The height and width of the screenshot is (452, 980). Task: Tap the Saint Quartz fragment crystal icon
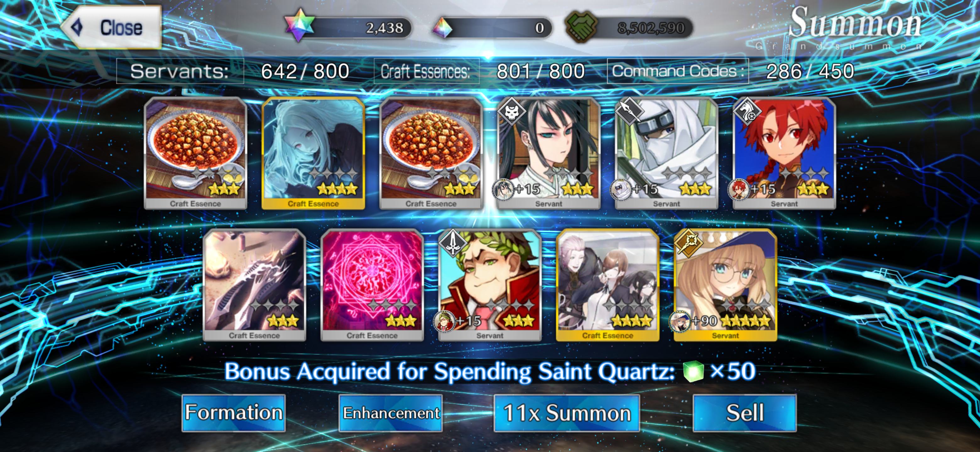point(443,27)
